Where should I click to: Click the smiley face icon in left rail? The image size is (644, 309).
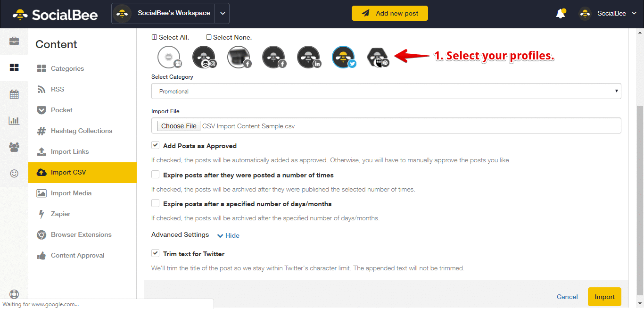click(x=14, y=174)
